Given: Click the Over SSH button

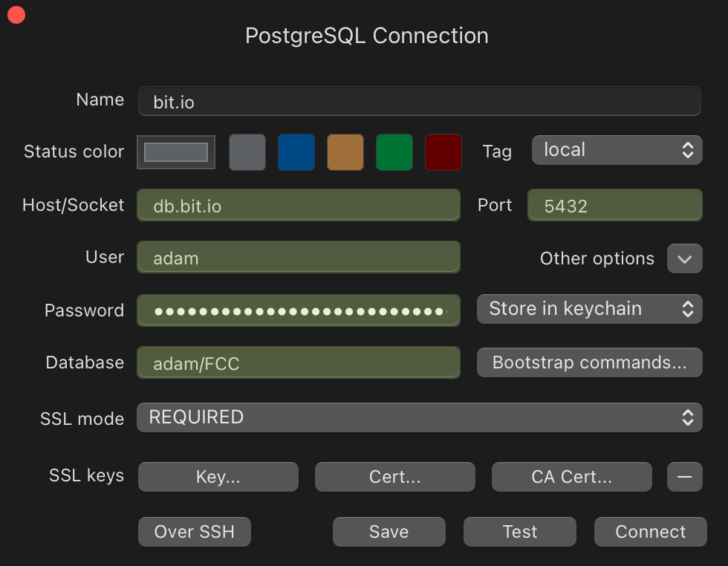Looking at the screenshot, I should [x=195, y=532].
